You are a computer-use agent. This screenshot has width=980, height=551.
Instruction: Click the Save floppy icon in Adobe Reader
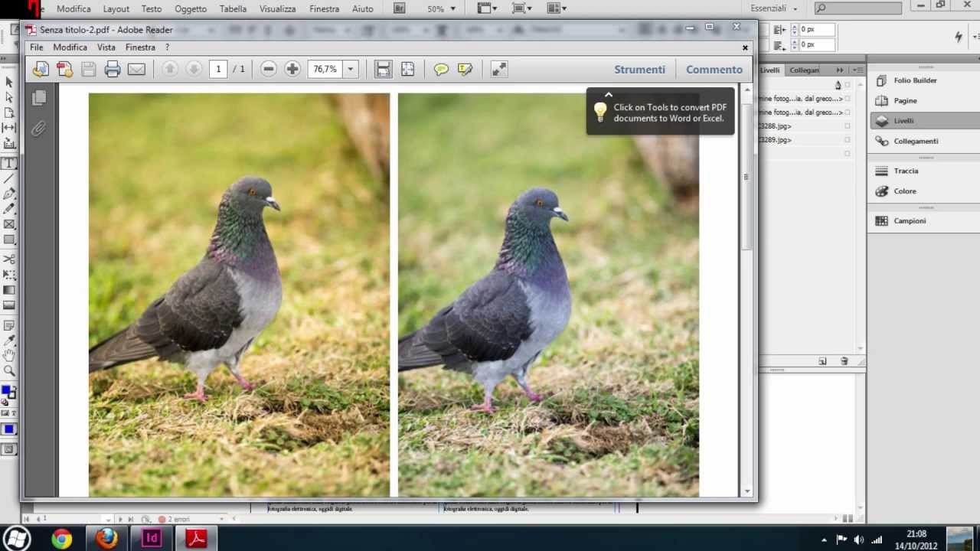tap(89, 70)
